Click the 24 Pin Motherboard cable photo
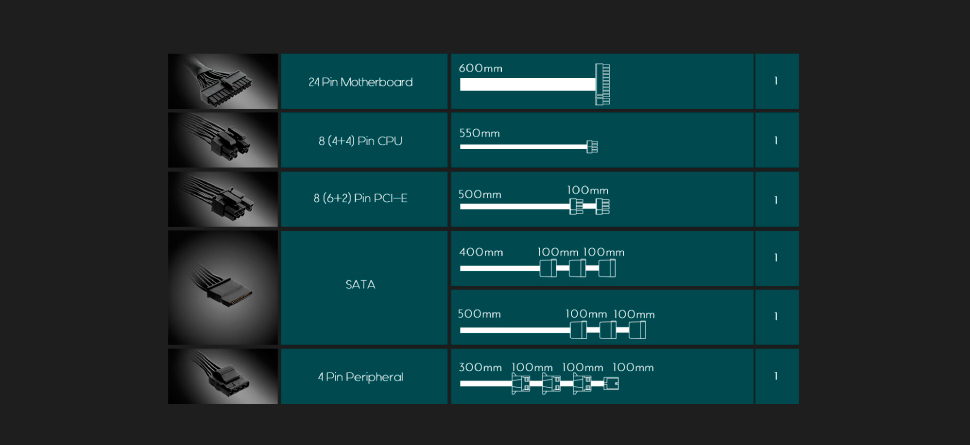 click(x=223, y=81)
